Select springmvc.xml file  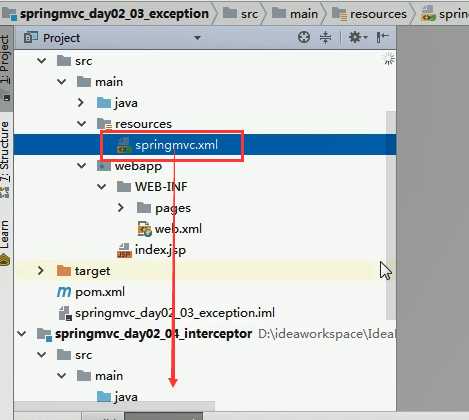click(x=176, y=145)
